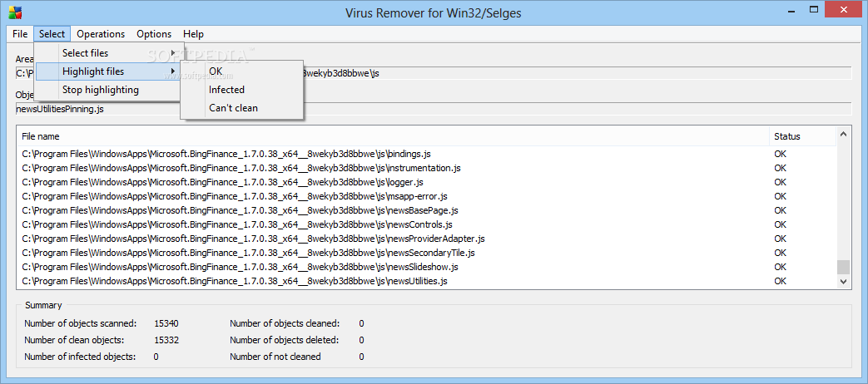This screenshot has width=868, height=384.
Task: Pick the Can't clean highlight option
Action: [242, 108]
